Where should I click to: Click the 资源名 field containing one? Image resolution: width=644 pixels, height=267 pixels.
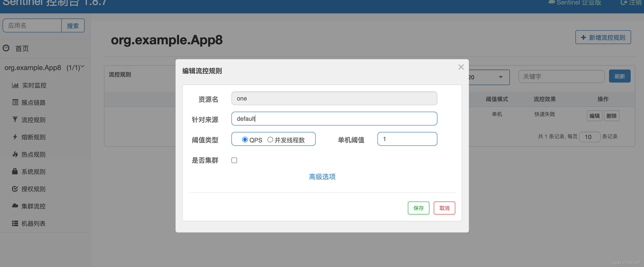(x=334, y=98)
